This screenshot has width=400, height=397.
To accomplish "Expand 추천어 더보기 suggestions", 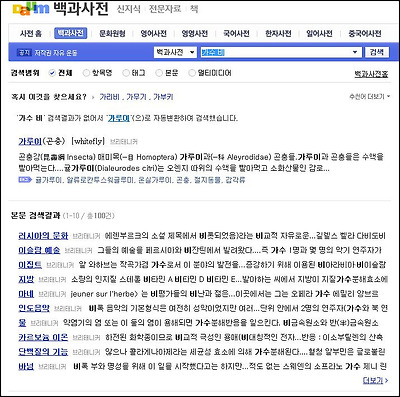I will pyautogui.click(x=370, y=97).
